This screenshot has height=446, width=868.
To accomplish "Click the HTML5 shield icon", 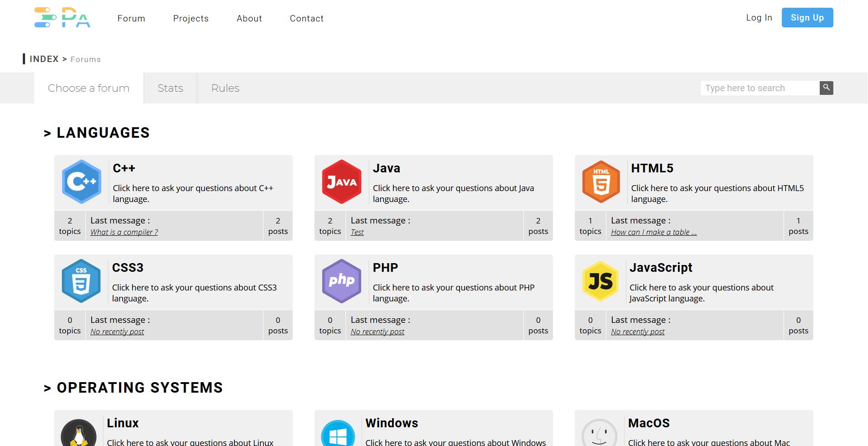I will (601, 182).
